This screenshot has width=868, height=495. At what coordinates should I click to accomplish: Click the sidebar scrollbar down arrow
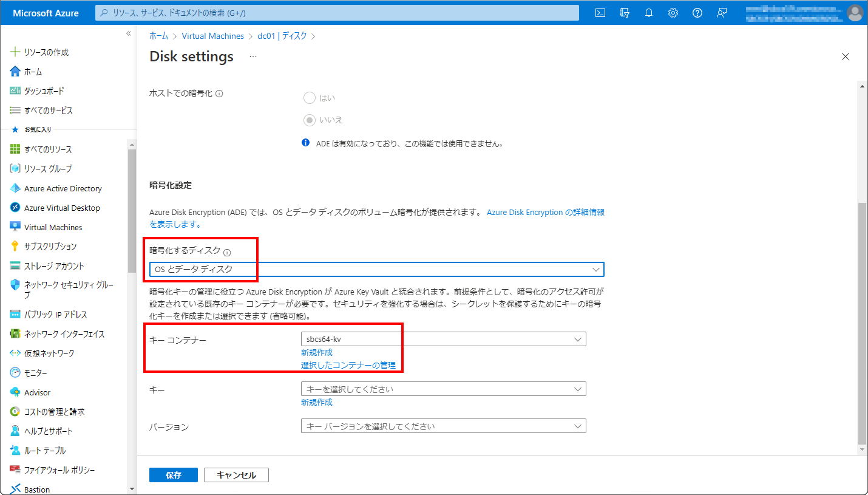(x=132, y=489)
